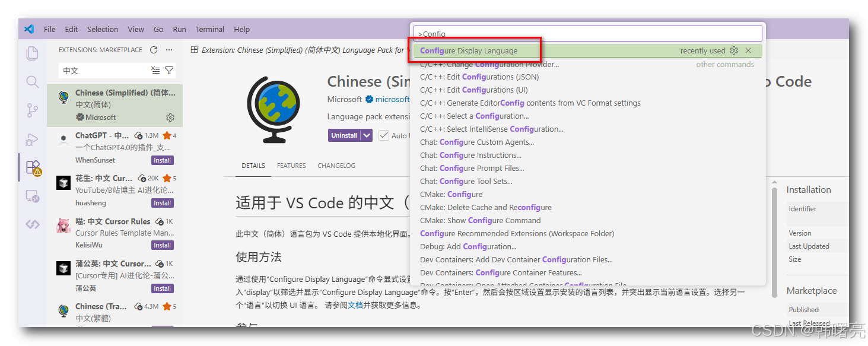Open the Remote Explorer view
This screenshot has height=346, width=868.
[x=33, y=196]
